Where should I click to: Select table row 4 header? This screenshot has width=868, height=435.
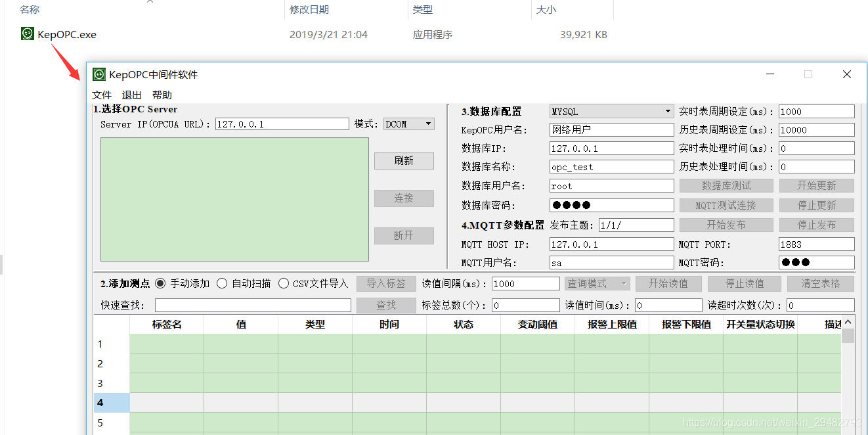click(x=112, y=403)
